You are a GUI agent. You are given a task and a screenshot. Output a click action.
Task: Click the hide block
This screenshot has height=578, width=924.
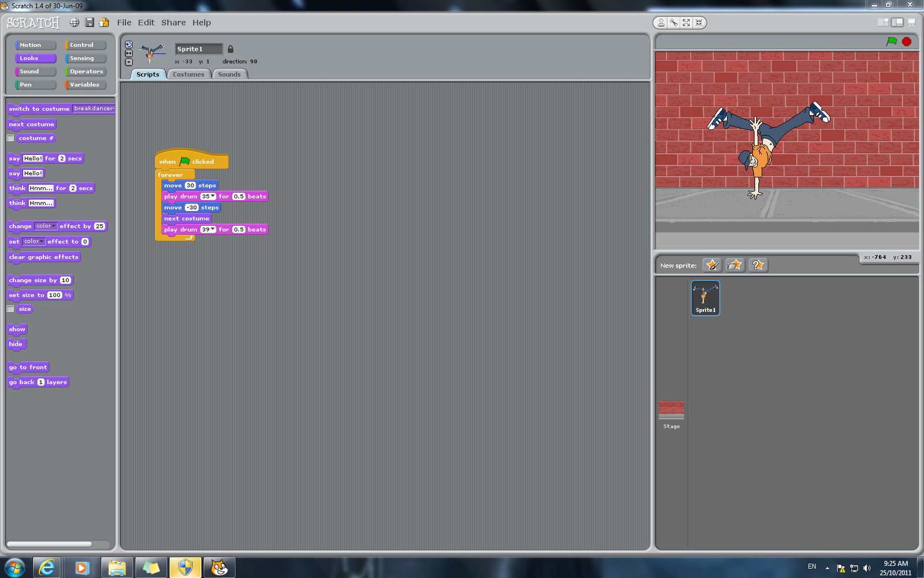tap(16, 344)
